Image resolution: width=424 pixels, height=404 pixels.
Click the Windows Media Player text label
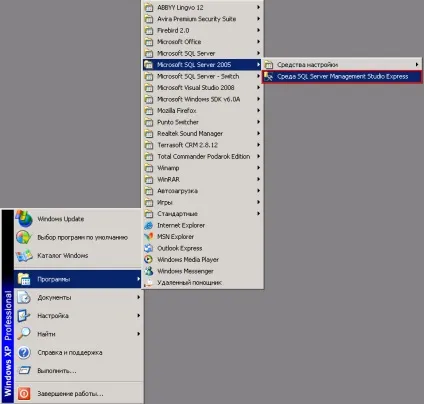[x=188, y=259]
